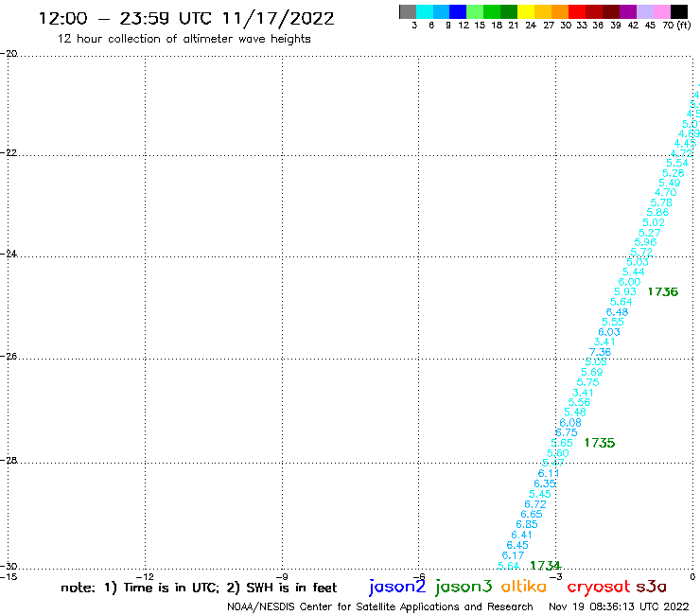Click the bright red legend swatch
The height and width of the screenshot is (615, 700).
pyautogui.click(x=576, y=11)
